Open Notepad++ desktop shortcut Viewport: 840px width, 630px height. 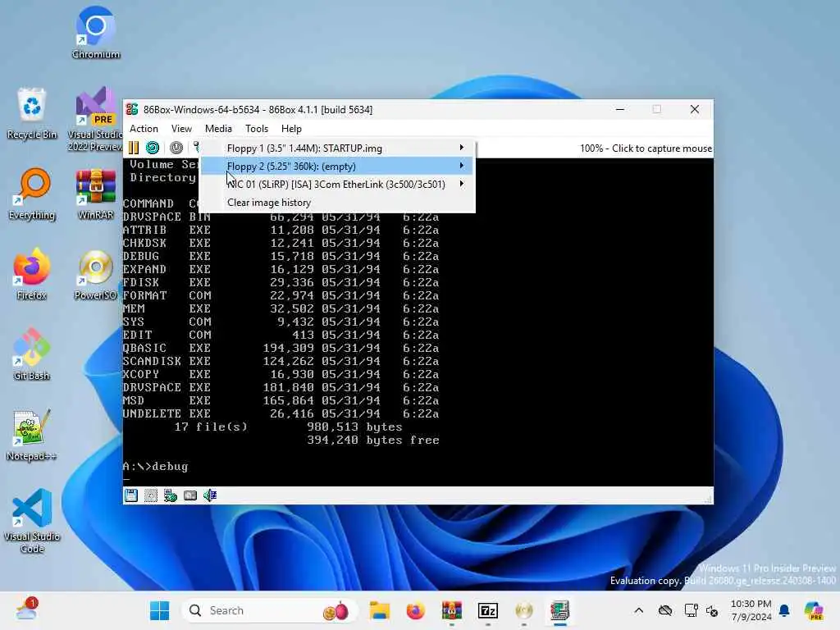pos(32,435)
